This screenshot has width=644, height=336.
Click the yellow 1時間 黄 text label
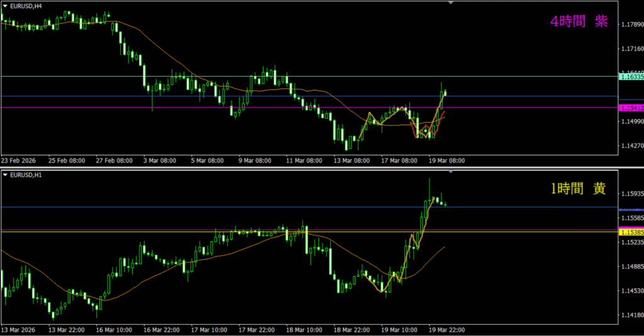tap(579, 188)
